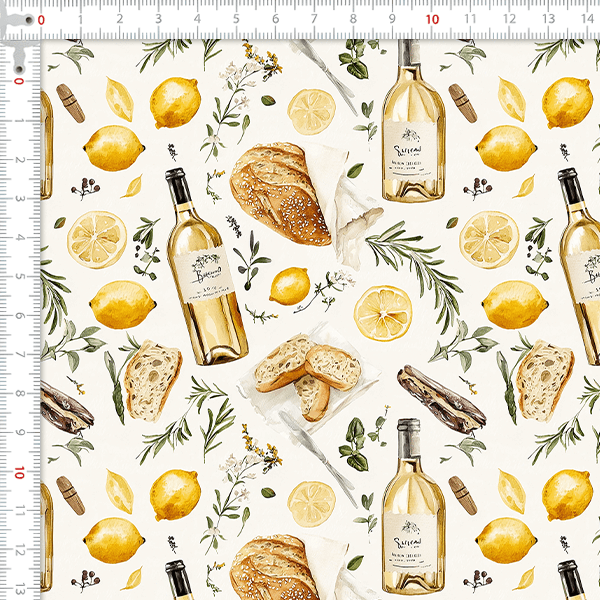Click number 12 on the left ruler
Screen dimensions: 600x600
pos(20,551)
